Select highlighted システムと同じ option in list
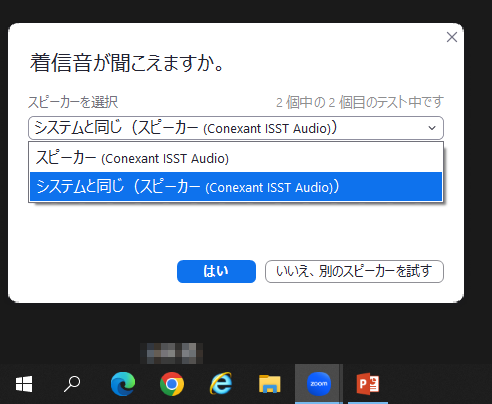Screen dimensions: 492x404 pyautogui.click(x=236, y=187)
